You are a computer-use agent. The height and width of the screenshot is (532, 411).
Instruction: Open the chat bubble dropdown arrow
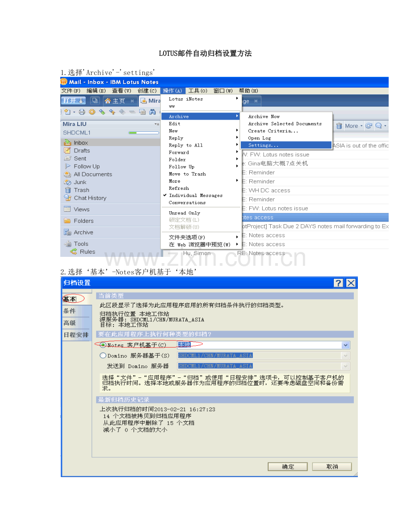pyautogui.click(x=385, y=126)
